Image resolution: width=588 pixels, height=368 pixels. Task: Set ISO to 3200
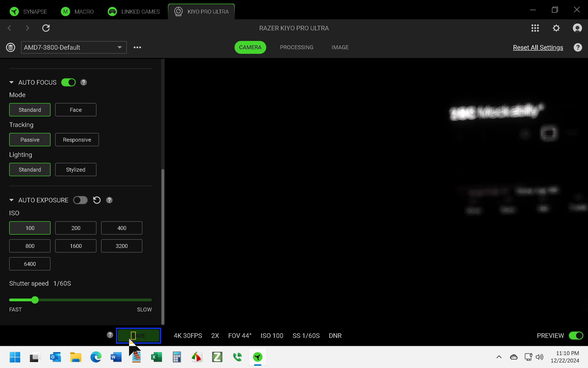pos(122,246)
